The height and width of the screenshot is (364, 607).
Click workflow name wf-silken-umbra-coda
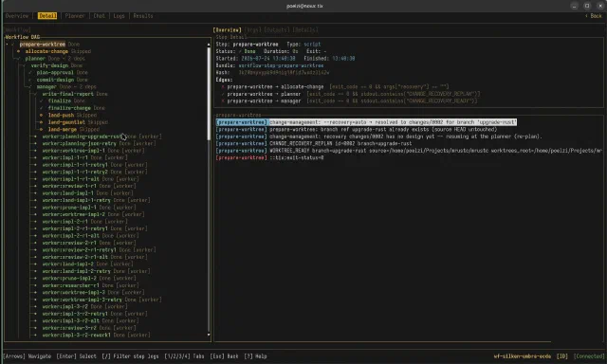point(523,356)
